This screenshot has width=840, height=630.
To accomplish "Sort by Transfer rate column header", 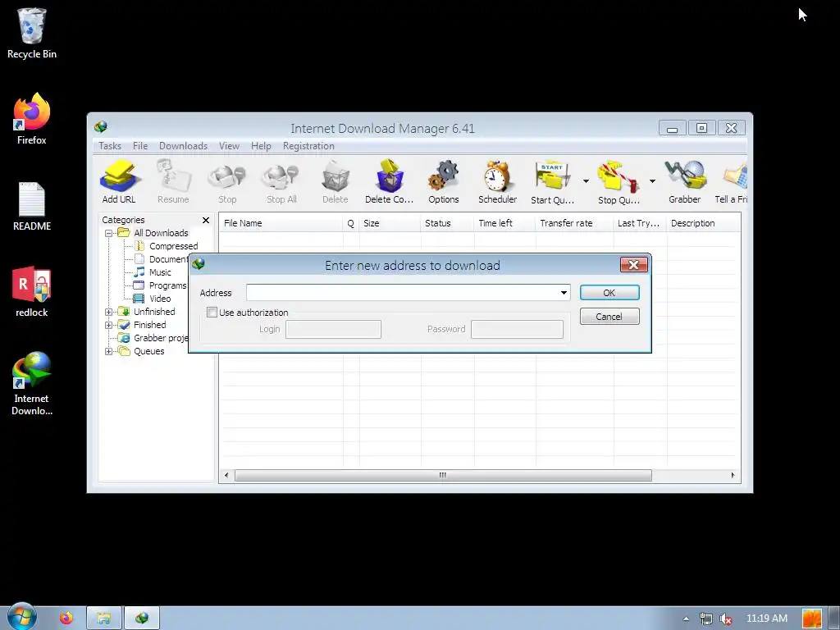I will pos(574,223).
